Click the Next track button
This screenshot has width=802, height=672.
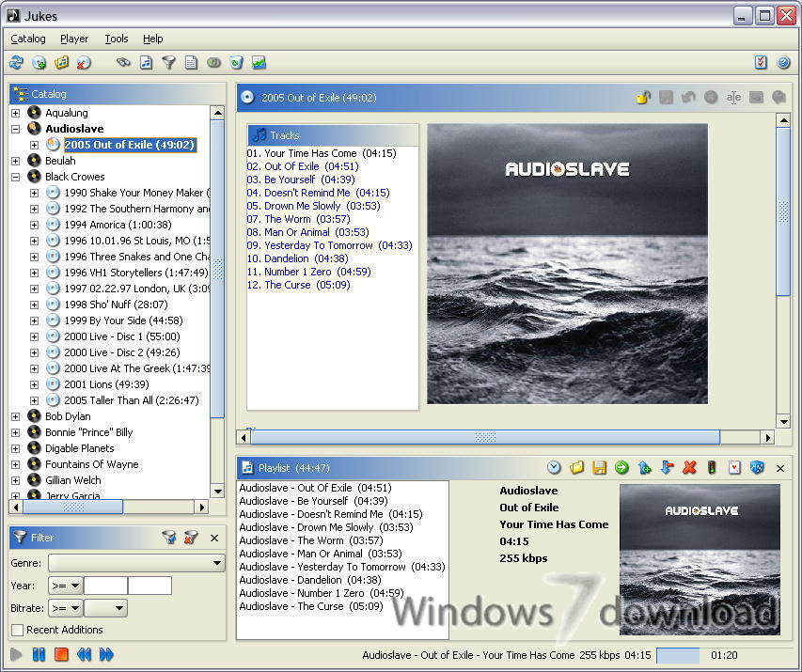pyautogui.click(x=106, y=654)
